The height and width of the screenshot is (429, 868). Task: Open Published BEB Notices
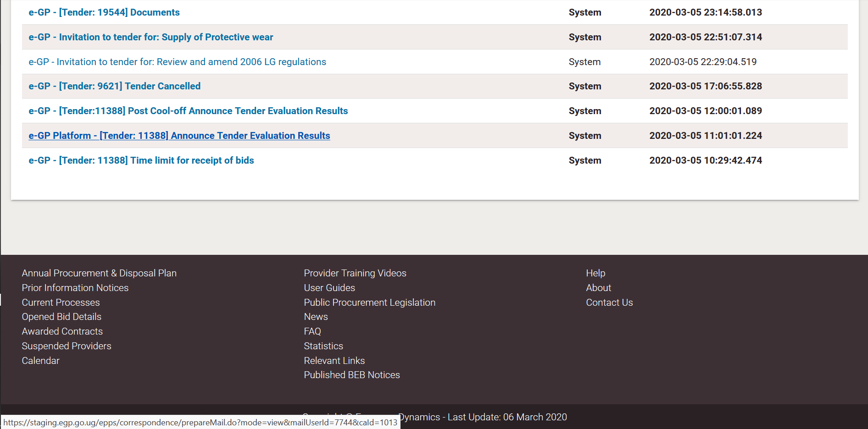point(352,375)
